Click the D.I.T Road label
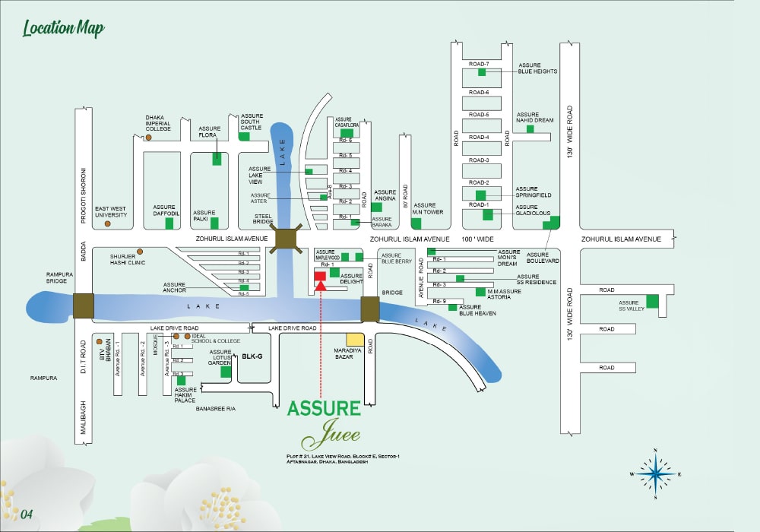This screenshot has width=760, height=532. (84, 356)
